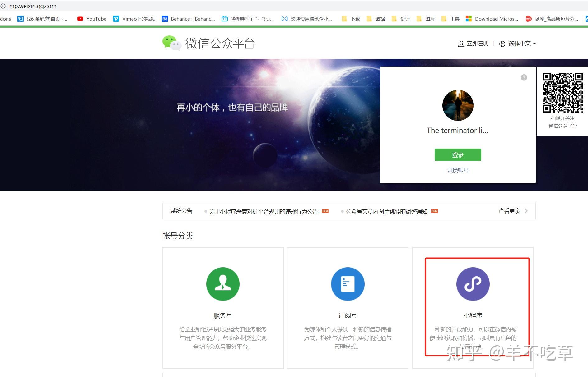Click the account avatar thumbnail

(458, 105)
